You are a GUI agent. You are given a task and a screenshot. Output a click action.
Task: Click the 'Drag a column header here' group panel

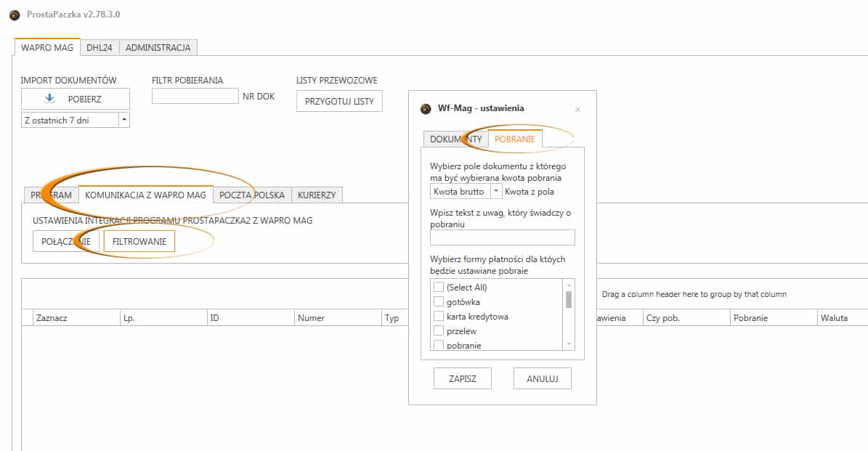694,294
